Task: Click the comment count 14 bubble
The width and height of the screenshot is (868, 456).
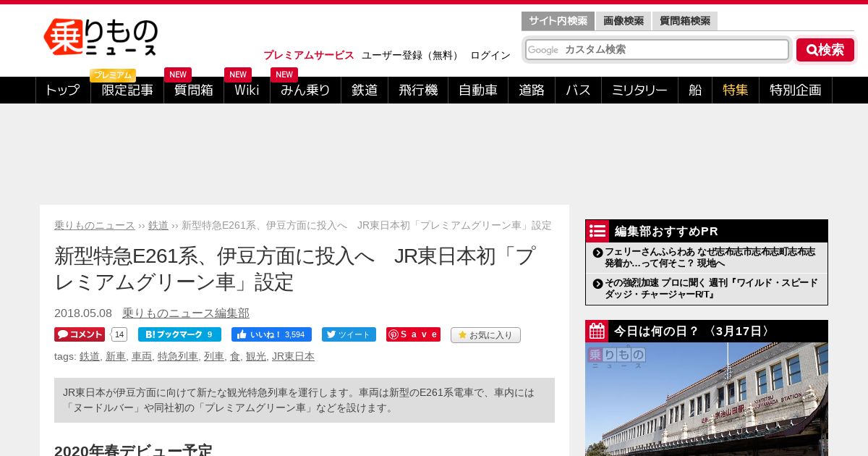Action: point(119,334)
